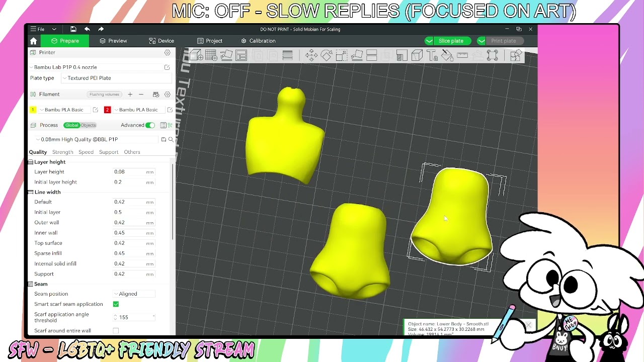The width and height of the screenshot is (644, 362).
Task: Click the yellow filament 1 color swatch
Action: pos(33,110)
